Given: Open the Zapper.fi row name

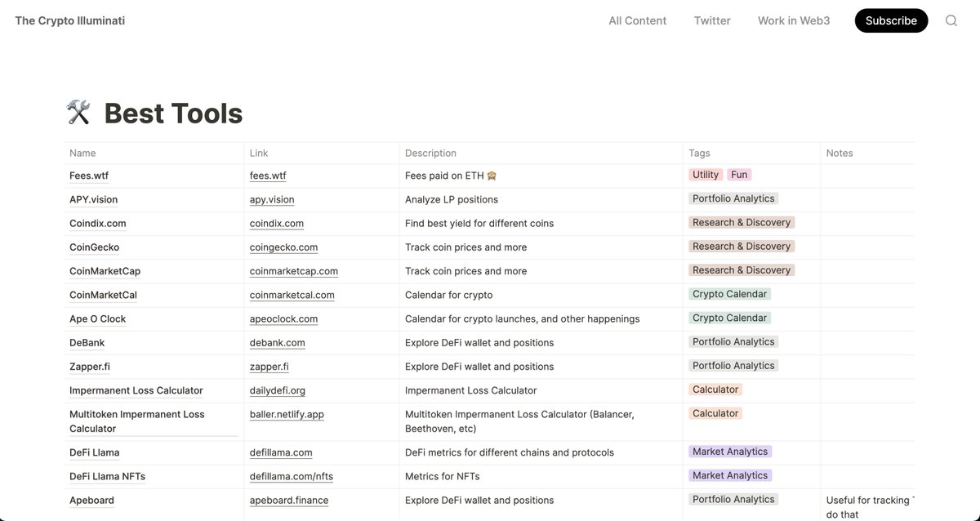Looking at the screenshot, I should coord(90,367).
